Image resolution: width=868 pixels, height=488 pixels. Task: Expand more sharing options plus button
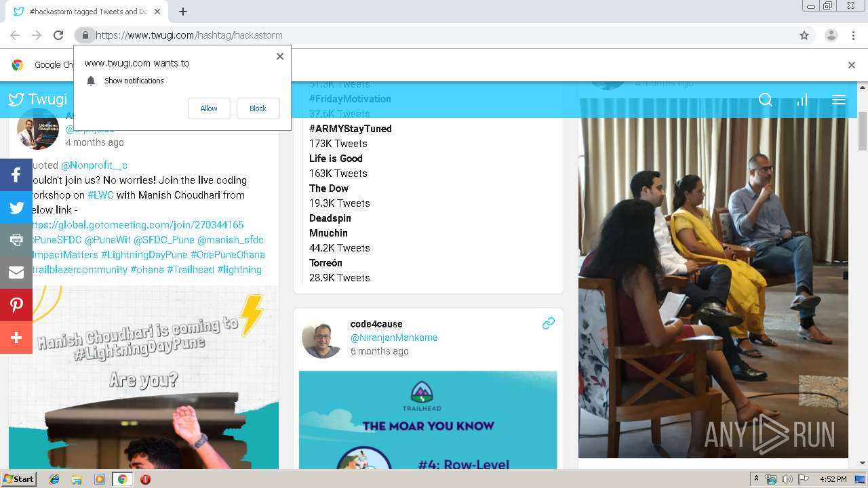click(x=16, y=338)
